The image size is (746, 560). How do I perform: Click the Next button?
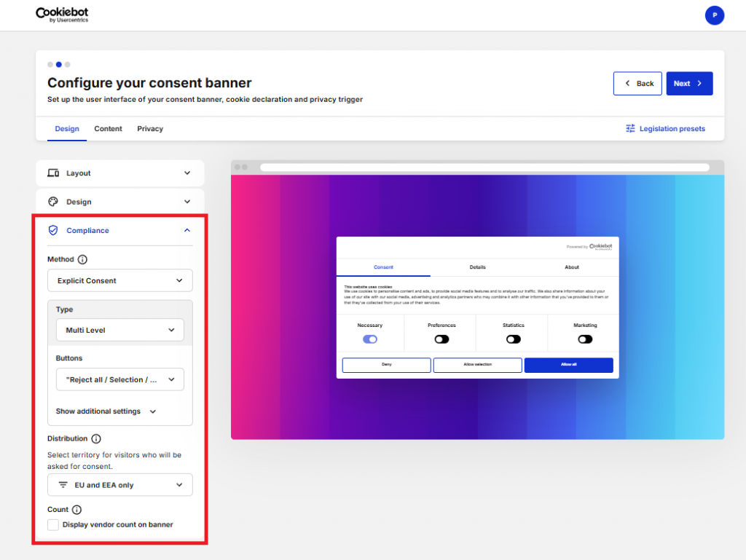688,83
